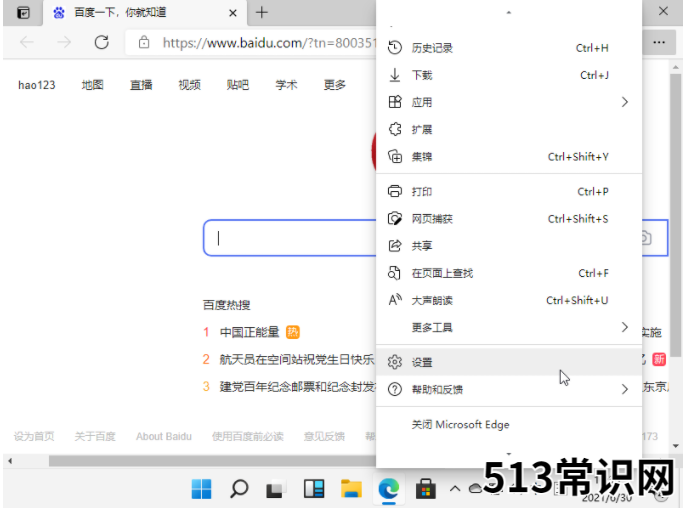Expand the Apps (应用) submenu arrow
The height and width of the screenshot is (508, 684).
625,102
